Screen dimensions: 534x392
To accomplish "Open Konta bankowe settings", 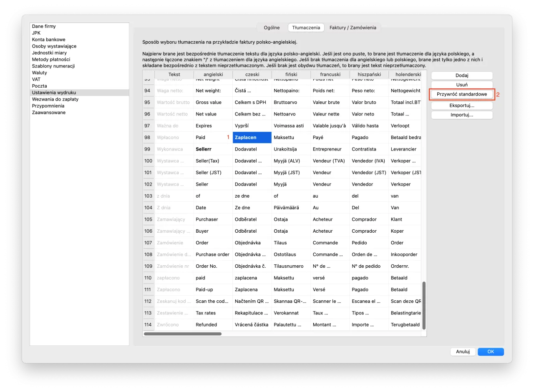I will coord(79,40).
